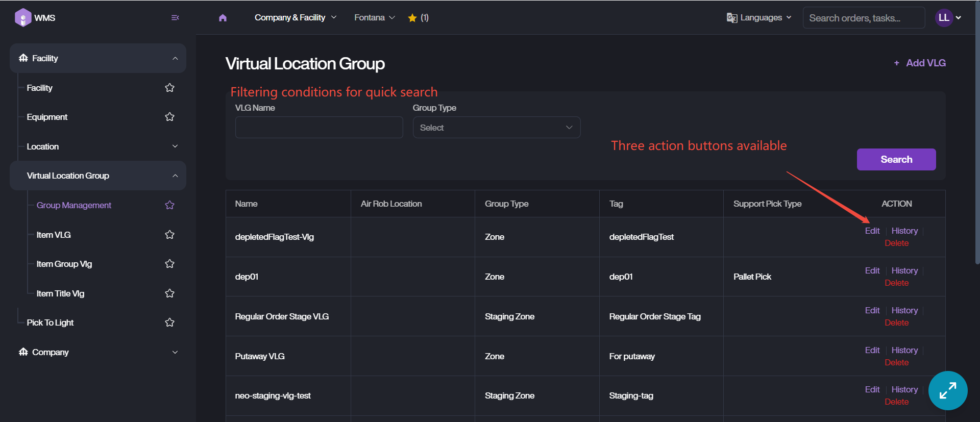The width and height of the screenshot is (980, 422).
Task: Collapse the sidebar menu icon
Action: click(x=175, y=18)
